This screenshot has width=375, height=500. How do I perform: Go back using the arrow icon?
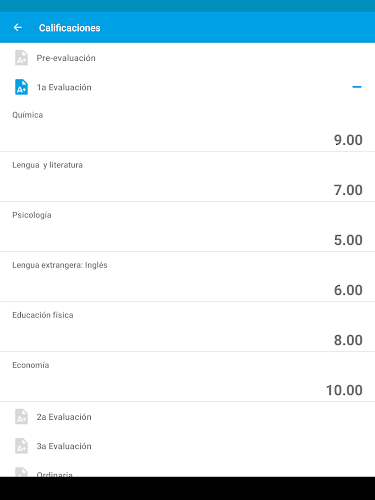pyautogui.click(x=18, y=28)
